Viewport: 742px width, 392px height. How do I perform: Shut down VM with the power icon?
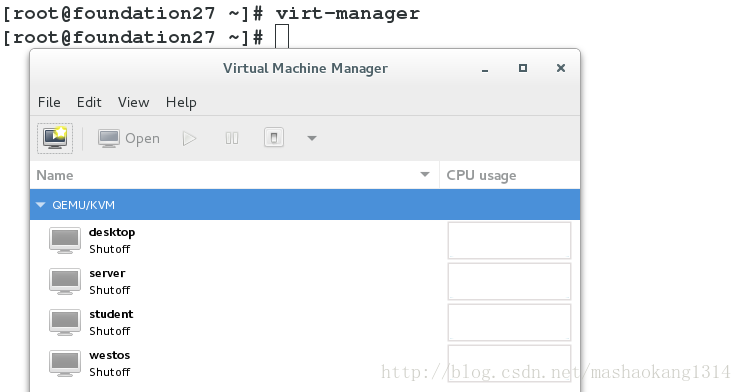click(x=274, y=138)
